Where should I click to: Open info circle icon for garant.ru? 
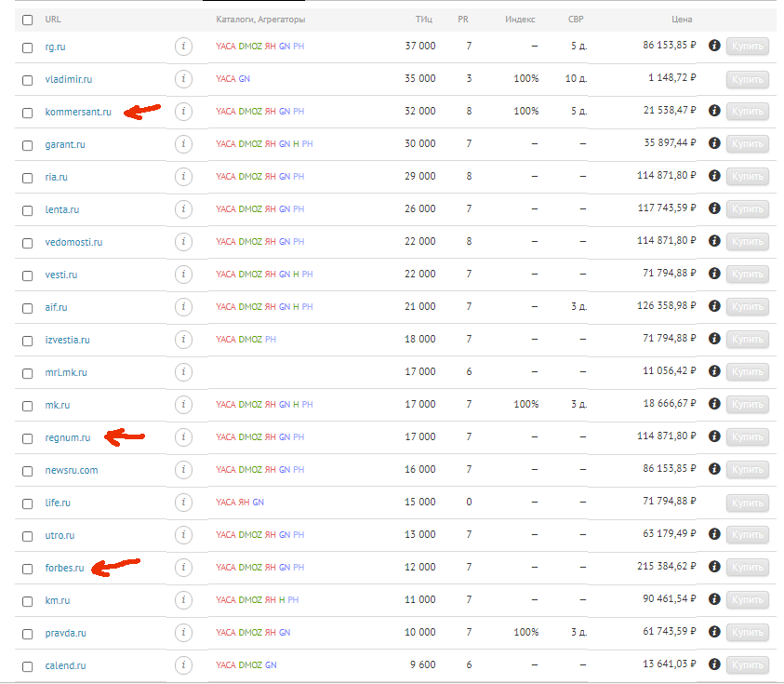[183, 144]
